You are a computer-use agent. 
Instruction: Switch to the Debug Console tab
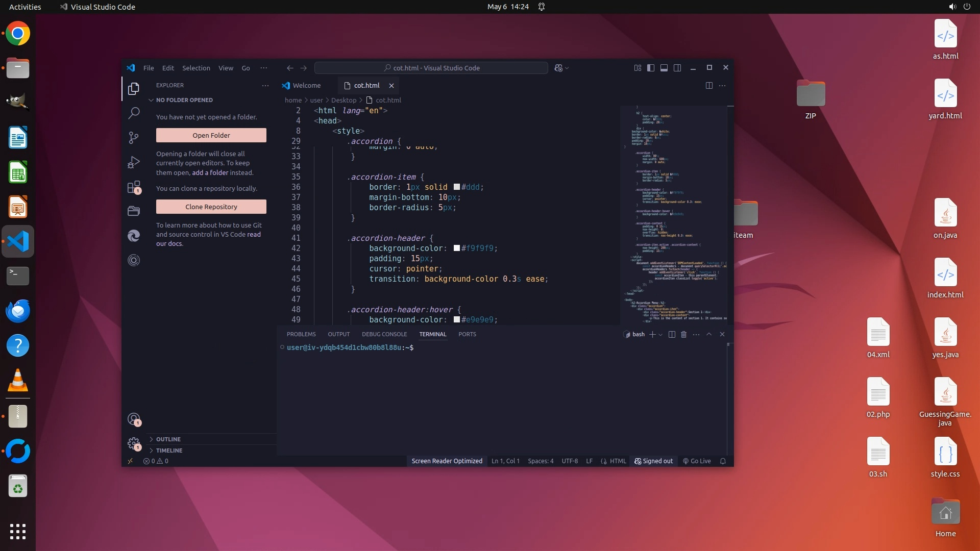[384, 334]
